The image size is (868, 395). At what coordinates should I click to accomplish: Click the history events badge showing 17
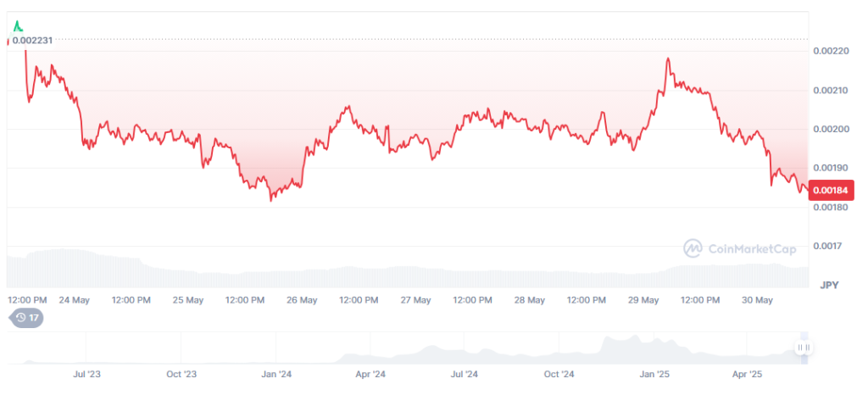click(26, 318)
